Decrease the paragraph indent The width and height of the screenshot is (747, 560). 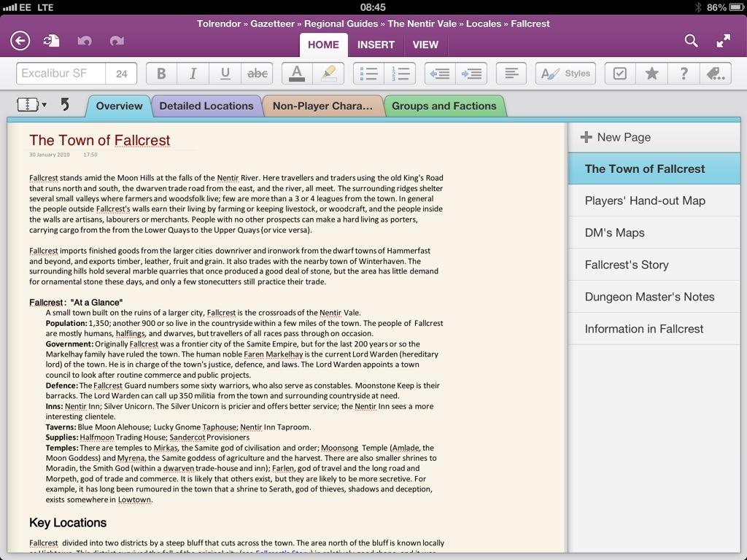tap(439, 74)
